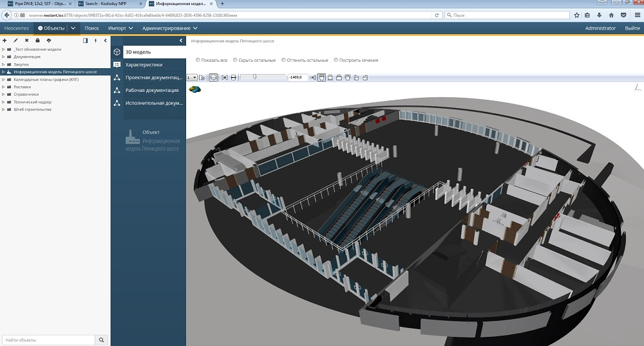The height and width of the screenshot is (346, 644).
Task: Add a new object with the plus icon
Action: [5, 41]
